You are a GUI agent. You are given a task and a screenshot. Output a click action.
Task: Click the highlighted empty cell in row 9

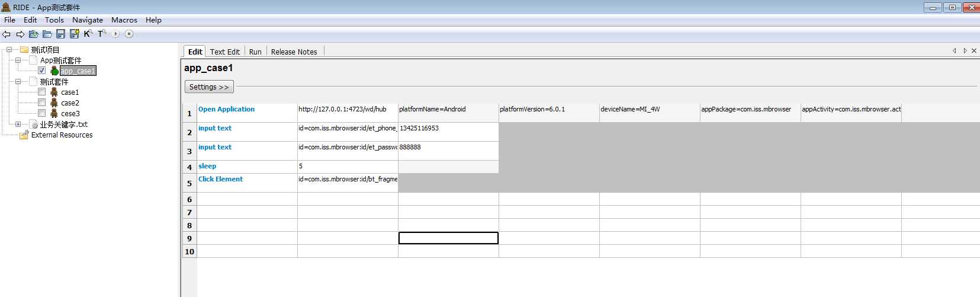coord(448,238)
